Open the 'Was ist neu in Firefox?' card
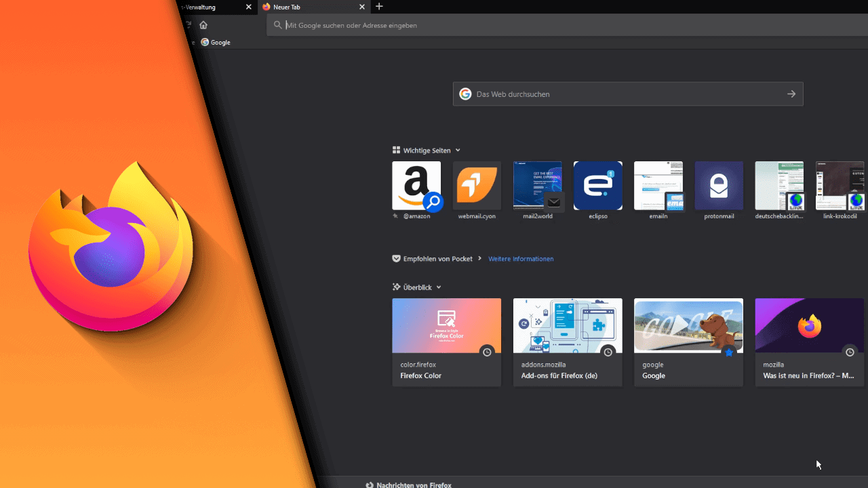The height and width of the screenshot is (488, 868). click(810, 342)
